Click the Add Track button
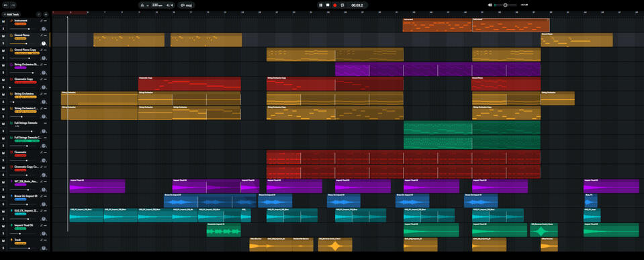Viewport: 644px width, 260px height. point(11,14)
